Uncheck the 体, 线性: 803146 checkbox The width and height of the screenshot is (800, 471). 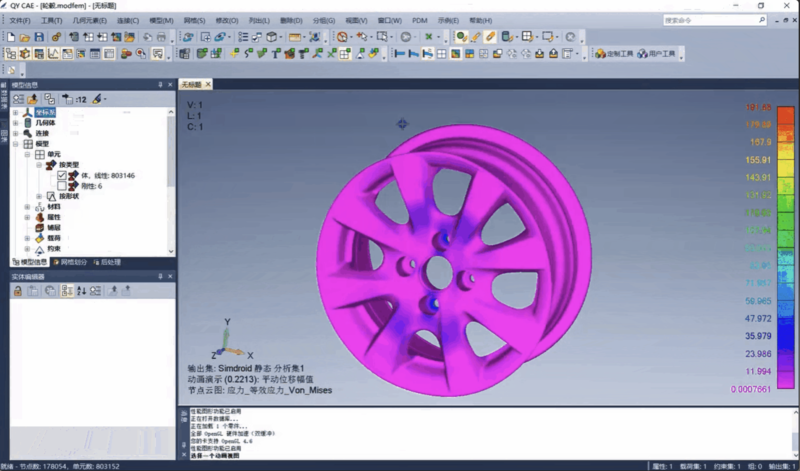pos(62,175)
